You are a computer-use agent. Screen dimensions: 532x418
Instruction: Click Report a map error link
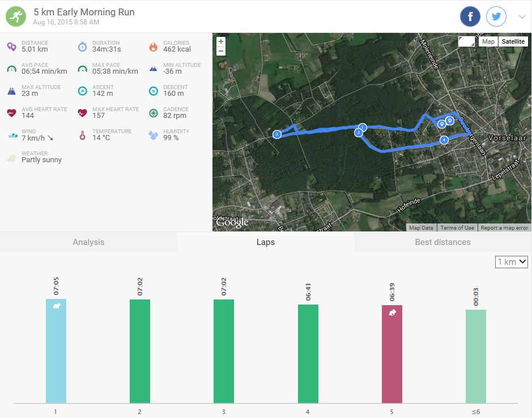point(504,227)
